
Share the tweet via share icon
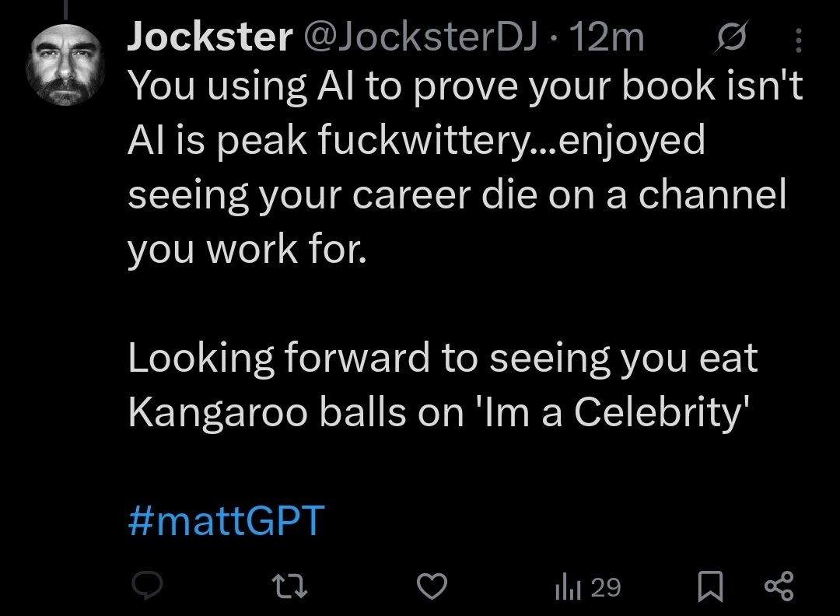point(779,586)
